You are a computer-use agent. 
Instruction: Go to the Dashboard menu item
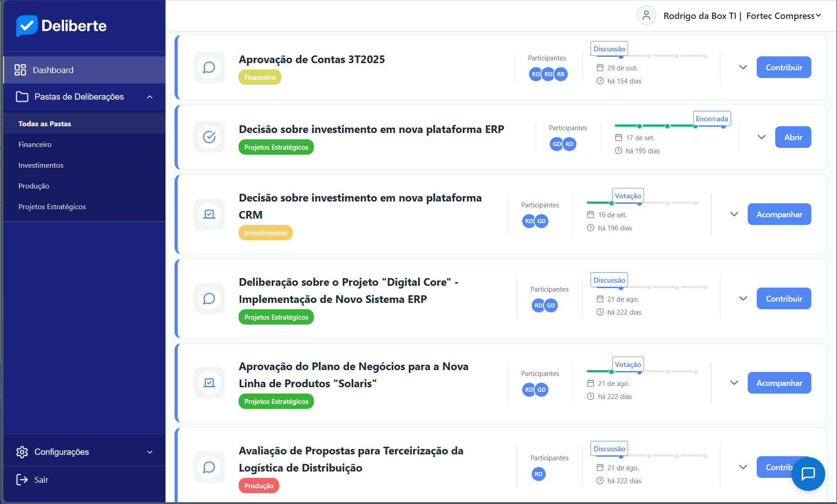[53, 70]
